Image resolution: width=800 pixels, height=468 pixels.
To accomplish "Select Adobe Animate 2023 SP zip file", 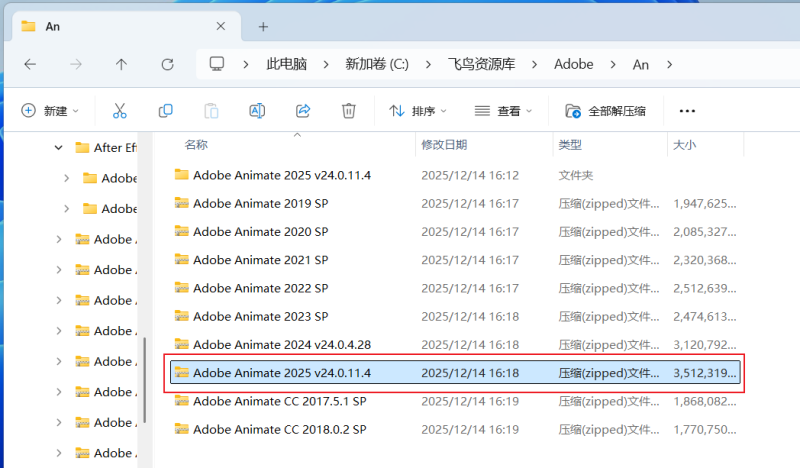I will point(456,316).
